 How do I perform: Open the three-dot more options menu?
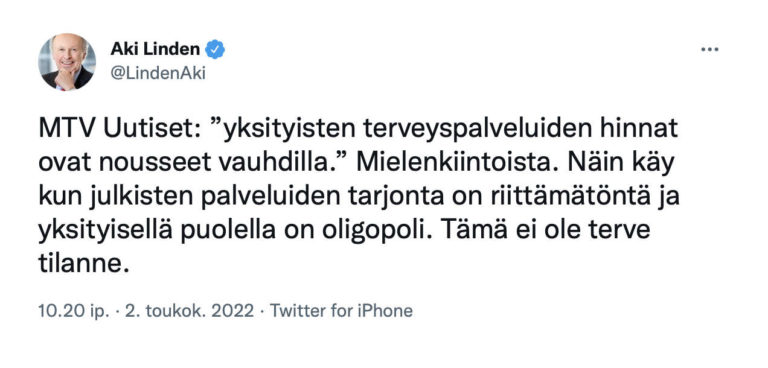pyautogui.click(x=709, y=50)
